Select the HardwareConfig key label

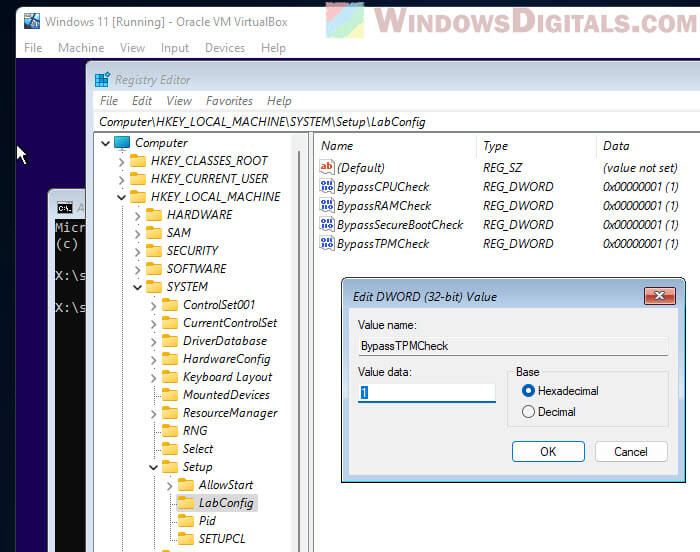(x=227, y=359)
